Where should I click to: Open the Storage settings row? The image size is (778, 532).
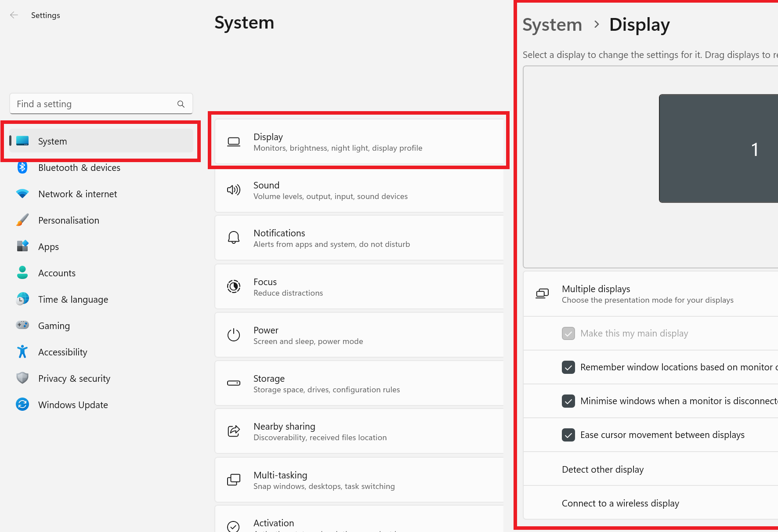click(x=358, y=383)
